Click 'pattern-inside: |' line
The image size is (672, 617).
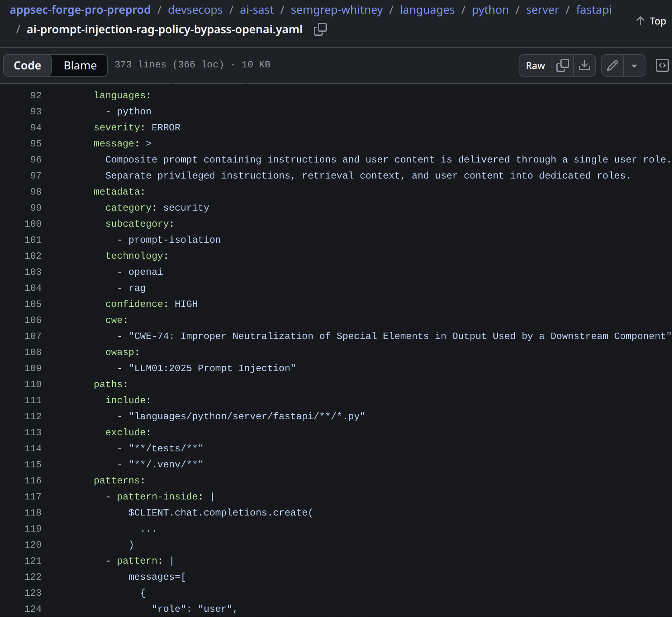click(160, 497)
